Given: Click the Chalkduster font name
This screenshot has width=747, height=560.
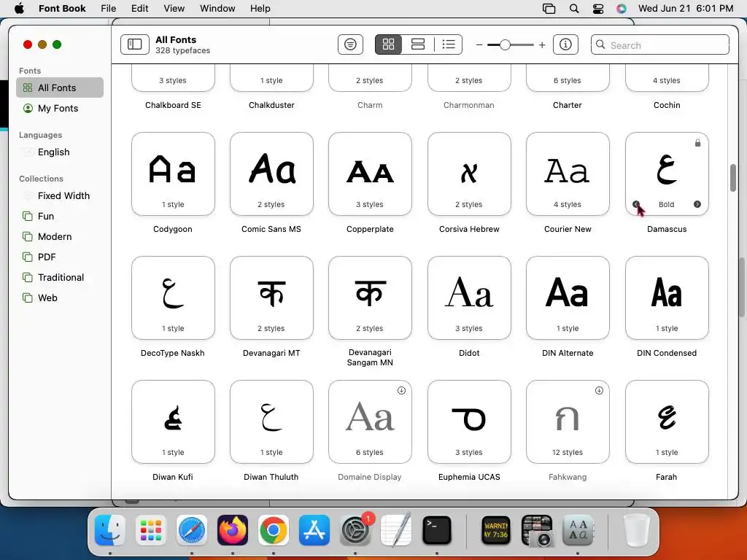Looking at the screenshot, I should pos(271,105).
